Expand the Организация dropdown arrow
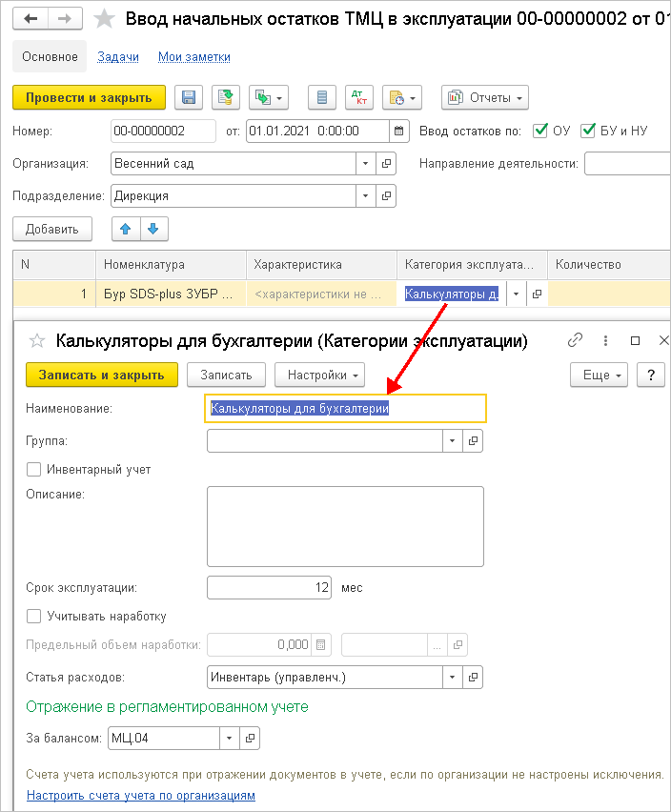The image size is (671, 812). pyautogui.click(x=366, y=164)
